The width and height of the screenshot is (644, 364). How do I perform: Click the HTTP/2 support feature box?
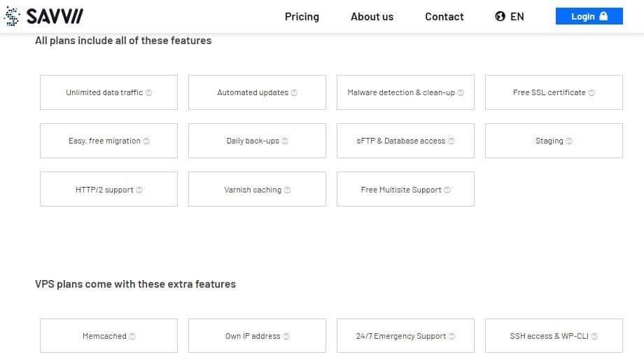point(108,189)
